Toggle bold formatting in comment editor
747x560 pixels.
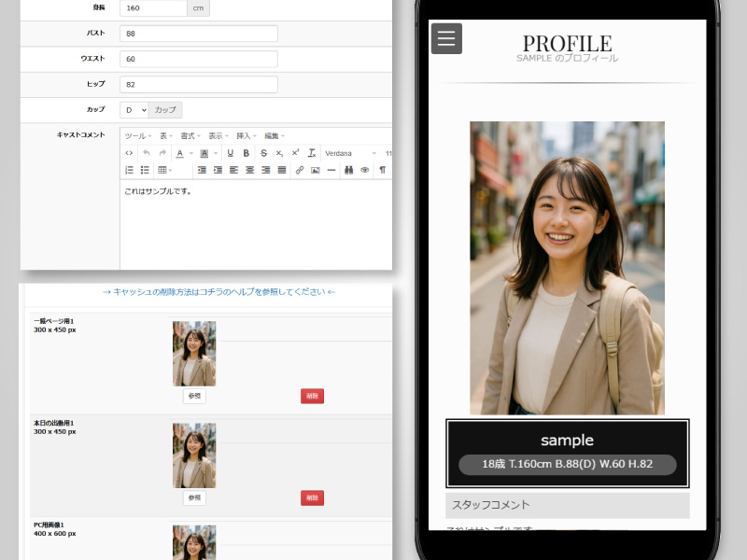point(247,153)
